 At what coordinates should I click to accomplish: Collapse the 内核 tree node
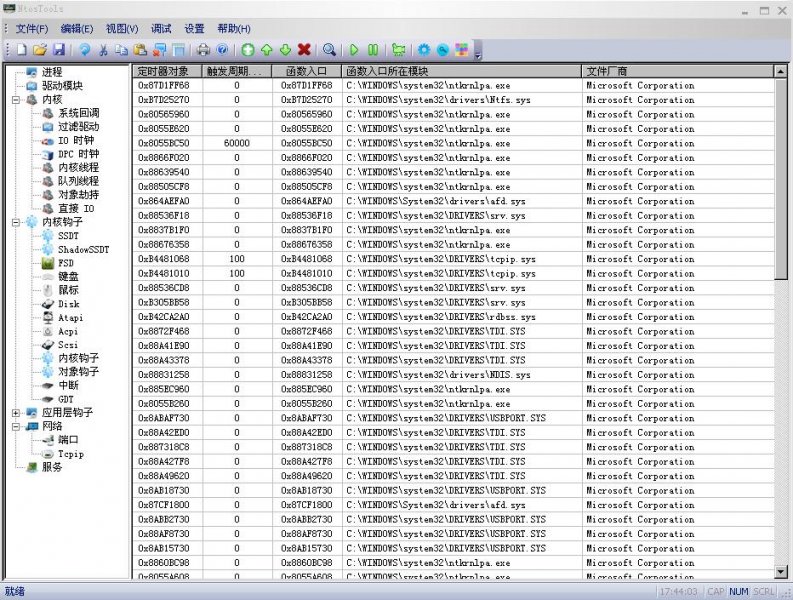tap(16, 100)
